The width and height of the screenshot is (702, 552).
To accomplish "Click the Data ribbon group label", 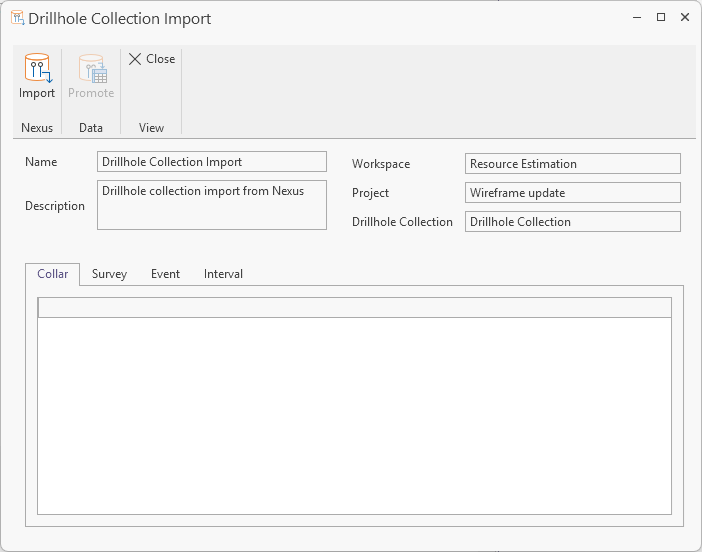I will (91, 128).
